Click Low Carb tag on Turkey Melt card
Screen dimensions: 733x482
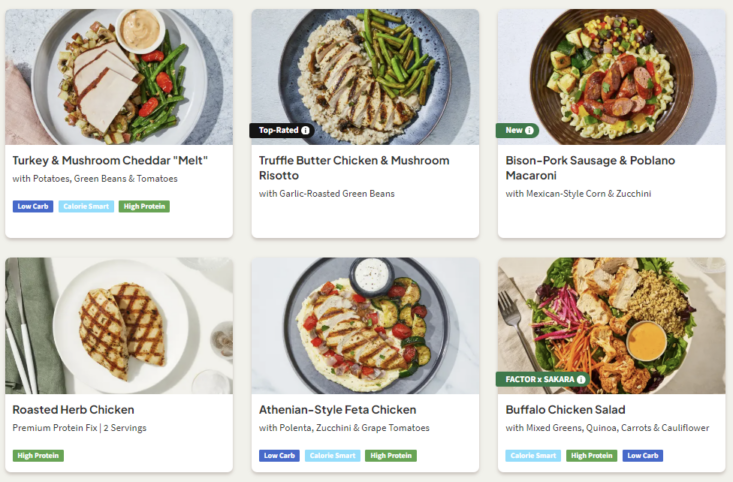pyautogui.click(x=33, y=207)
